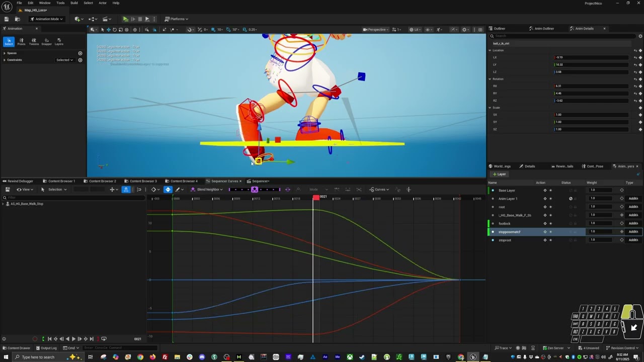Key the LX location value diamond

pyautogui.click(x=640, y=57)
